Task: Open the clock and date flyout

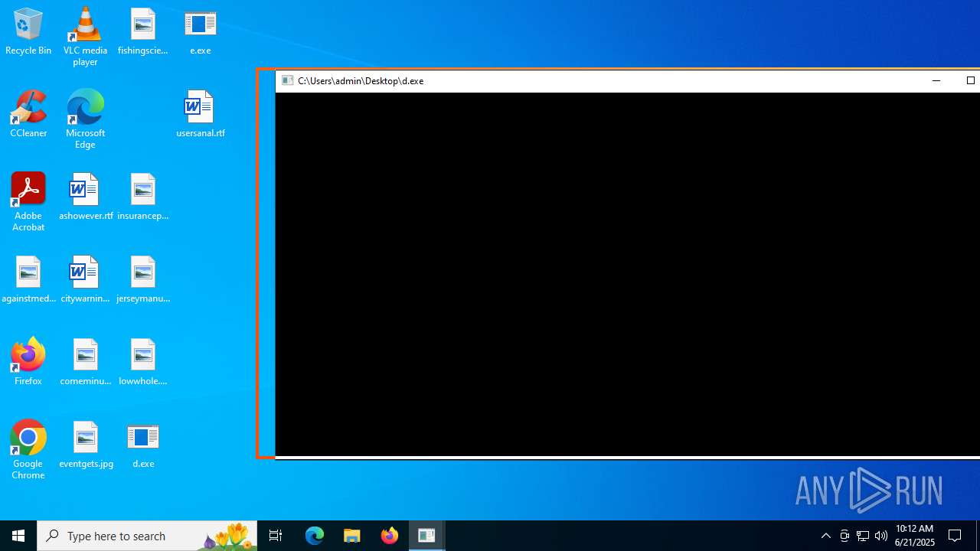Action: point(915,536)
